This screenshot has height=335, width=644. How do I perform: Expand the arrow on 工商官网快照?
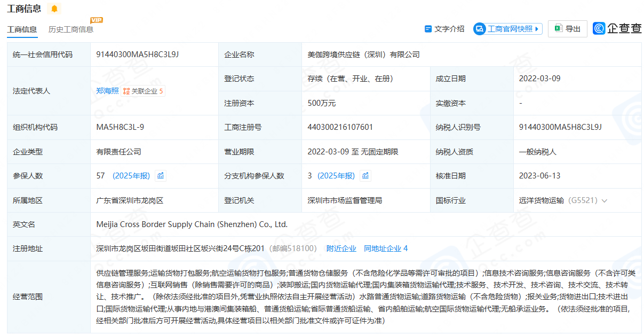537,29
